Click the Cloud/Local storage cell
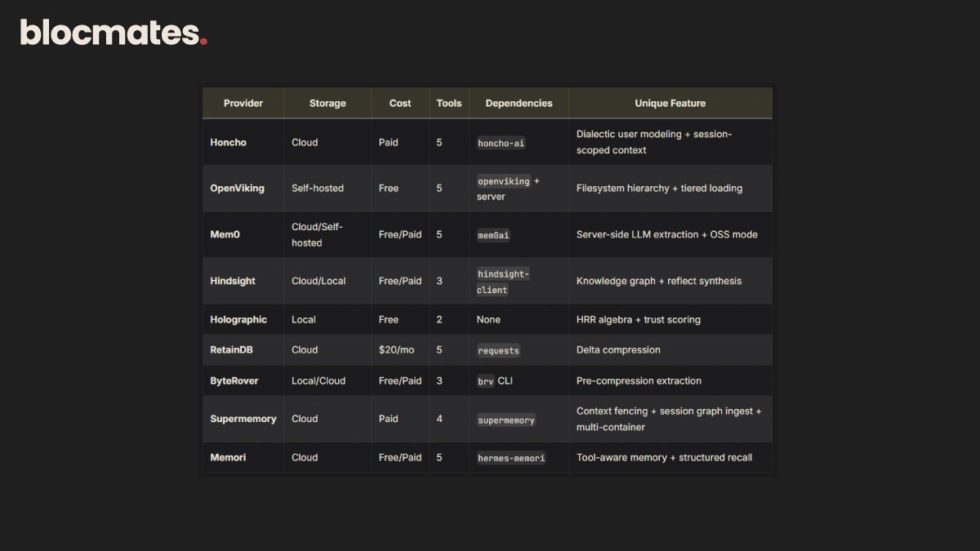 point(318,281)
